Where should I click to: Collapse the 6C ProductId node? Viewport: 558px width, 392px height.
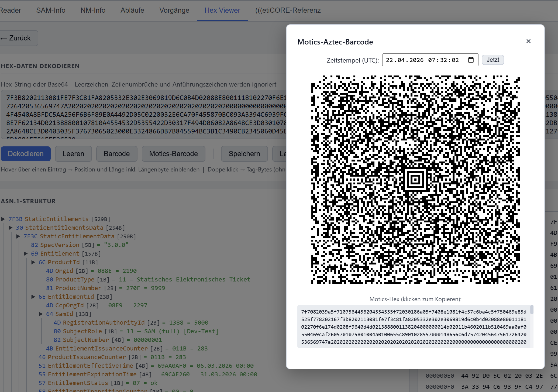pyautogui.click(x=33, y=262)
